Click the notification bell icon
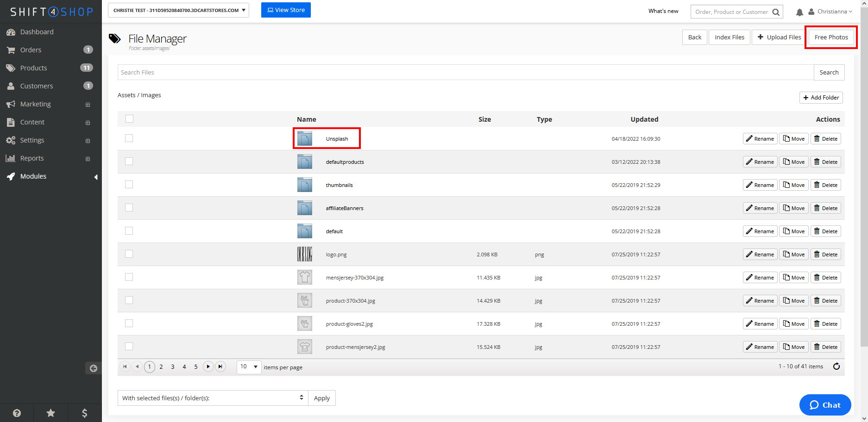 pyautogui.click(x=799, y=12)
